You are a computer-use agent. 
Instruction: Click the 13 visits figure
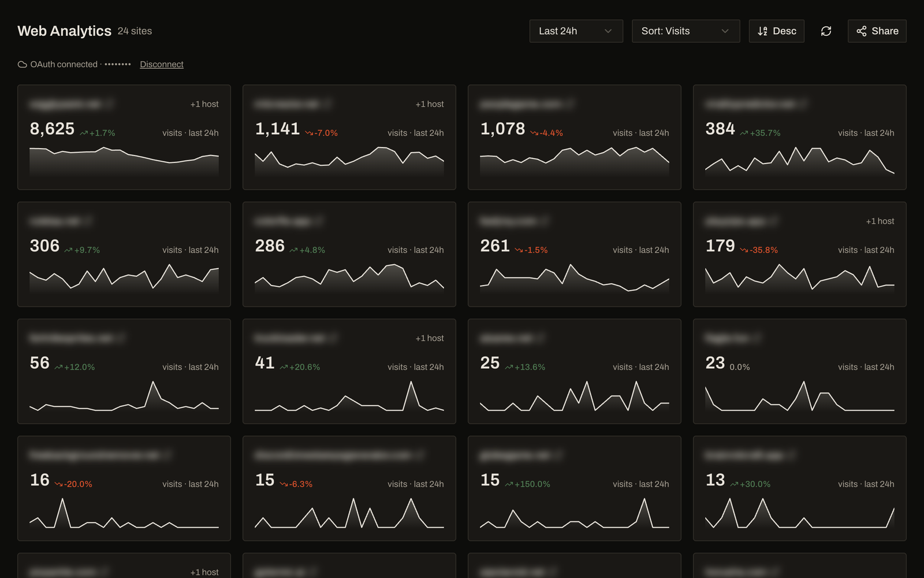point(716,480)
